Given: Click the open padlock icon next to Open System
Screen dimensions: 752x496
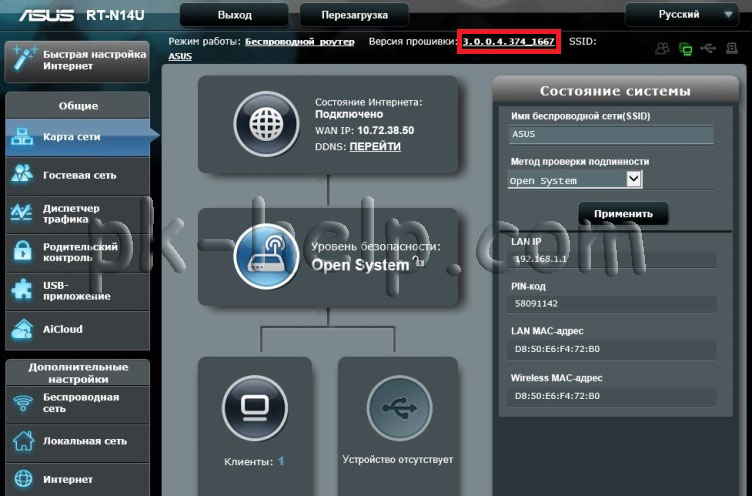Looking at the screenshot, I should (x=420, y=261).
